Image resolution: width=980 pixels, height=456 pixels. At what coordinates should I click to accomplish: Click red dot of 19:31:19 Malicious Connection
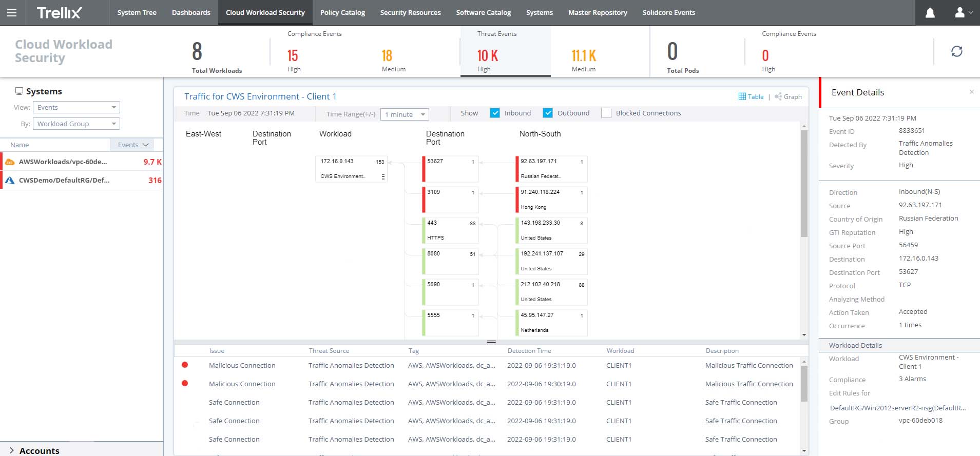pos(185,365)
